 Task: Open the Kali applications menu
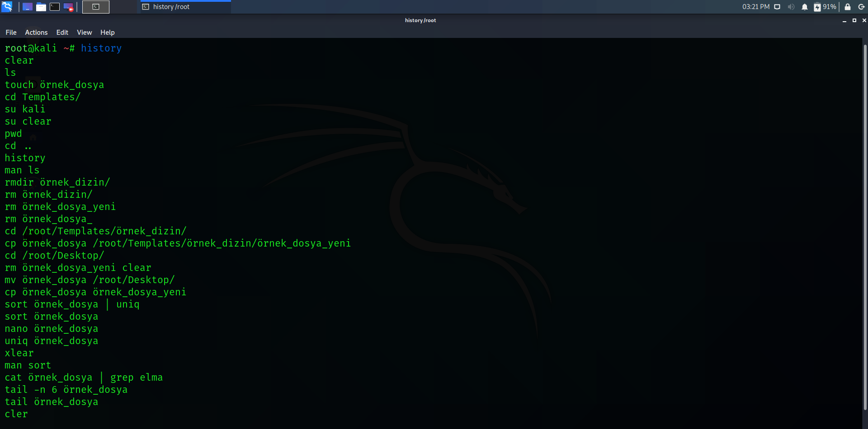click(x=7, y=7)
